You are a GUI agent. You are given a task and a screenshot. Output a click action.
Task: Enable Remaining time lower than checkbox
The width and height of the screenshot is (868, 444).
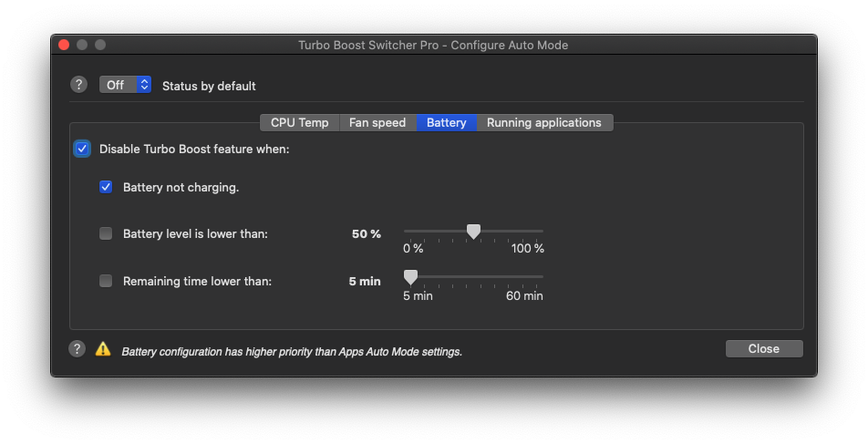click(106, 281)
